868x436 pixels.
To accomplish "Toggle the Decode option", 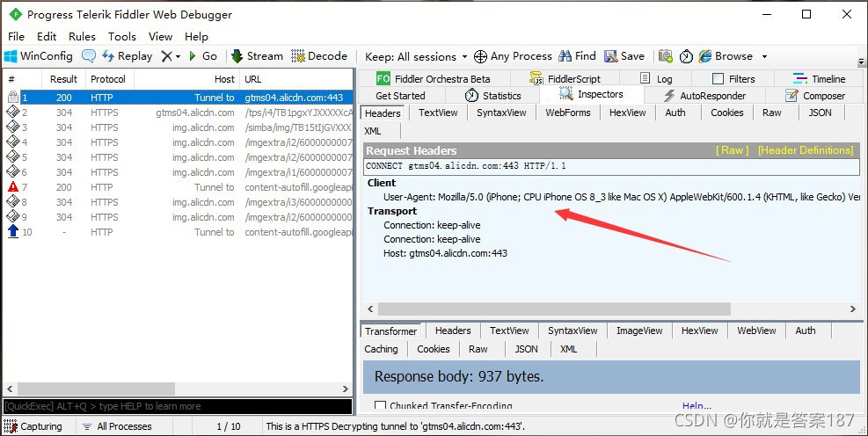I will tap(319, 56).
